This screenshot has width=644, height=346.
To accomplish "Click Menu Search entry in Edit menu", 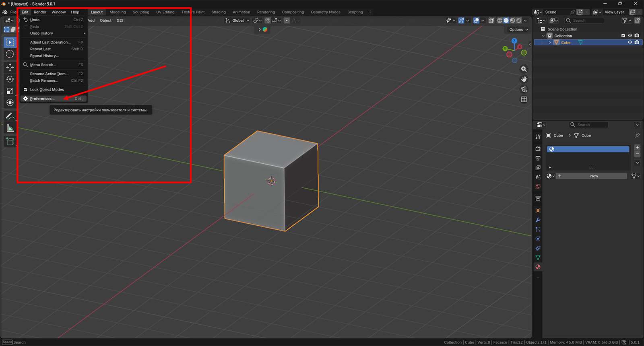I will (43, 65).
